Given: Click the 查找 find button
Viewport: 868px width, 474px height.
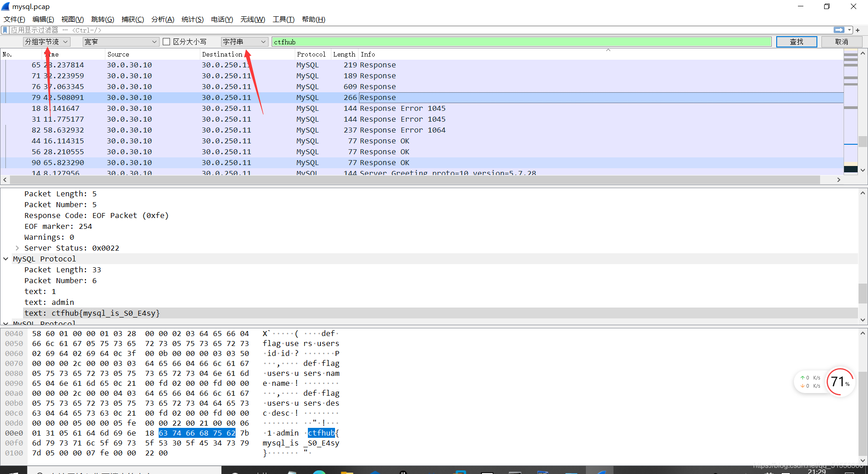Looking at the screenshot, I should pyautogui.click(x=797, y=42).
